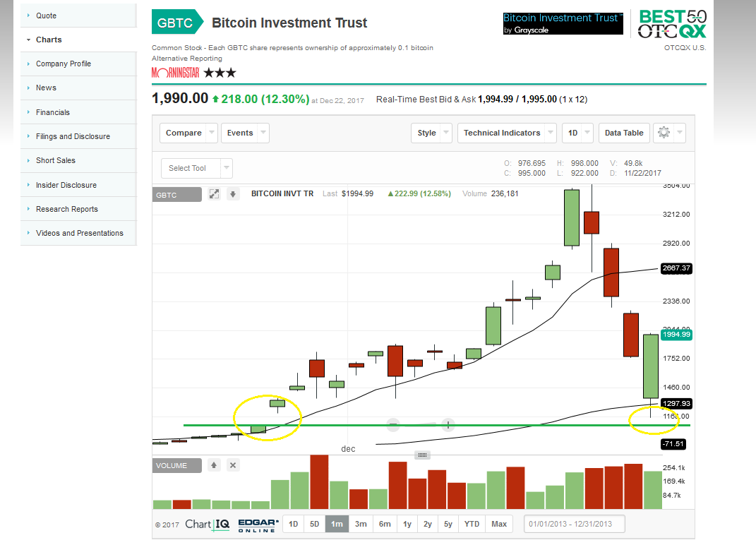The image size is (756, 557).
Task: Open the Compare dropdown
Action: click(x=188, y=133)
